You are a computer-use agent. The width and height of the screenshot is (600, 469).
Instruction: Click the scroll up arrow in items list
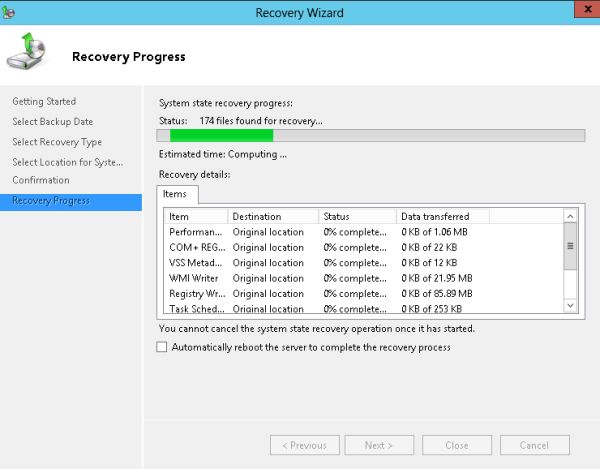click(x=570, y=217)
